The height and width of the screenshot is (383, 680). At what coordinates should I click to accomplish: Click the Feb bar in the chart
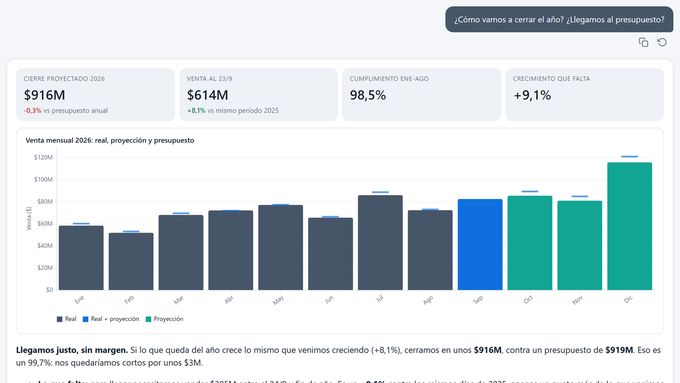(131, 262)
